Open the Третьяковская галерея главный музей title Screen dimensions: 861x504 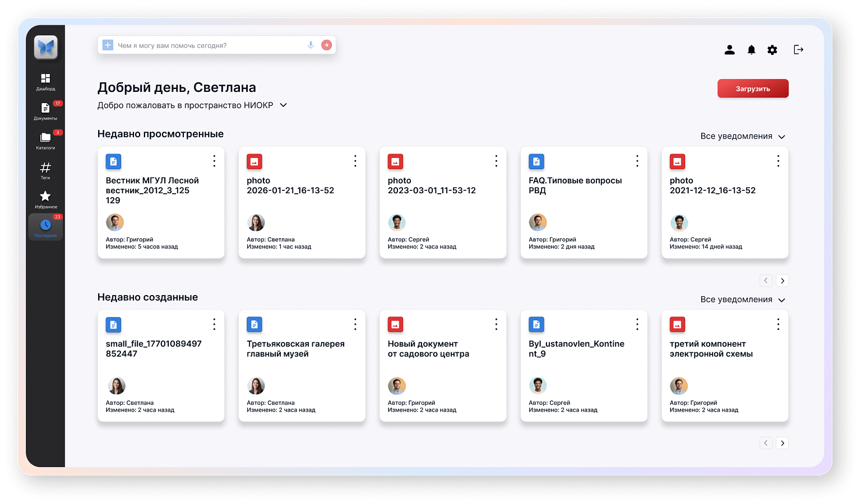click(295, 349)
